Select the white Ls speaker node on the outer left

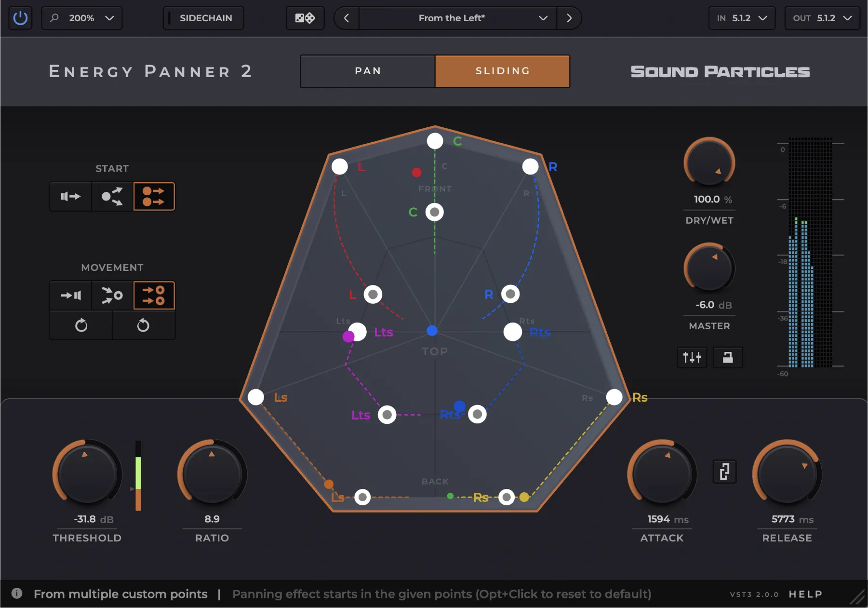(x=255, y=397)
